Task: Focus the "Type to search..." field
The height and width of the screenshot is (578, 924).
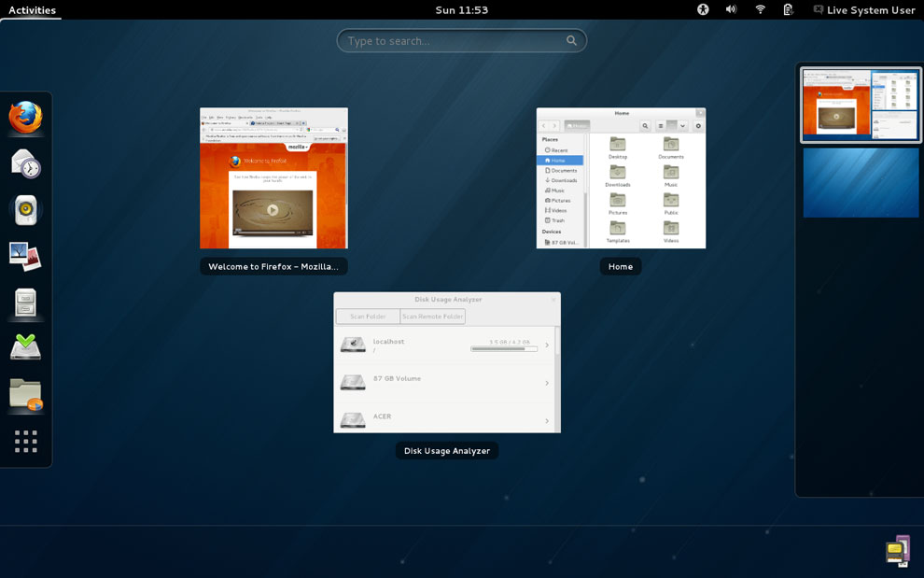Action: pos(461,41)
